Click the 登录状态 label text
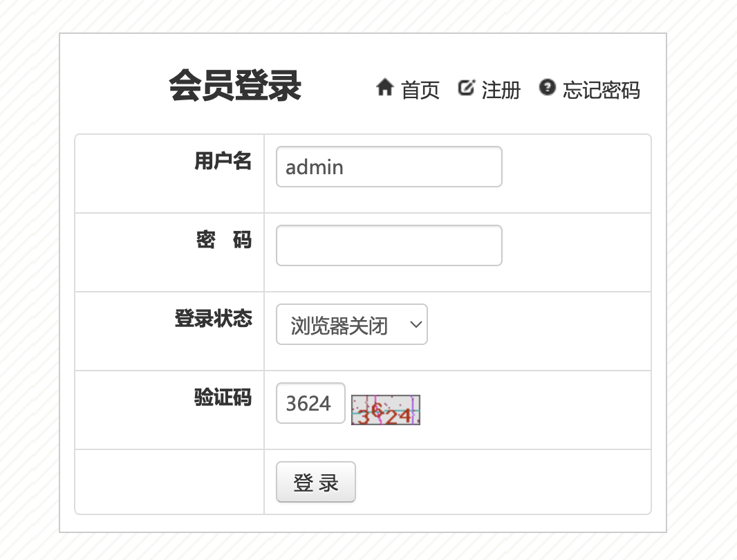The height and width of the screenshot is (560, 737). 213,319
